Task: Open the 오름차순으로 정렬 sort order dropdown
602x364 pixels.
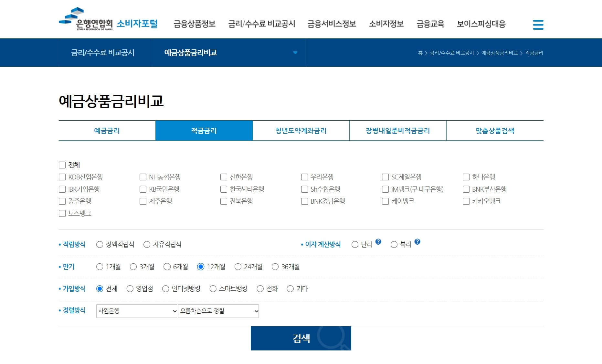Action: (218, 311)
